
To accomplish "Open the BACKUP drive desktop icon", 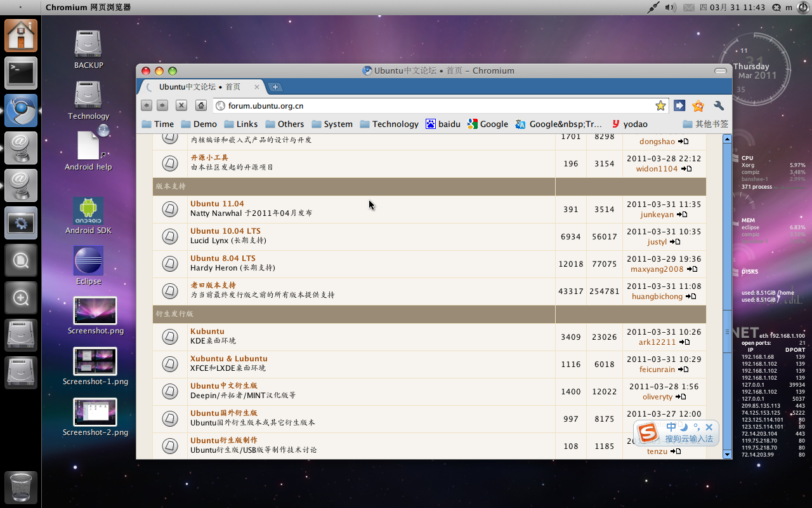I will coord(88,50).
